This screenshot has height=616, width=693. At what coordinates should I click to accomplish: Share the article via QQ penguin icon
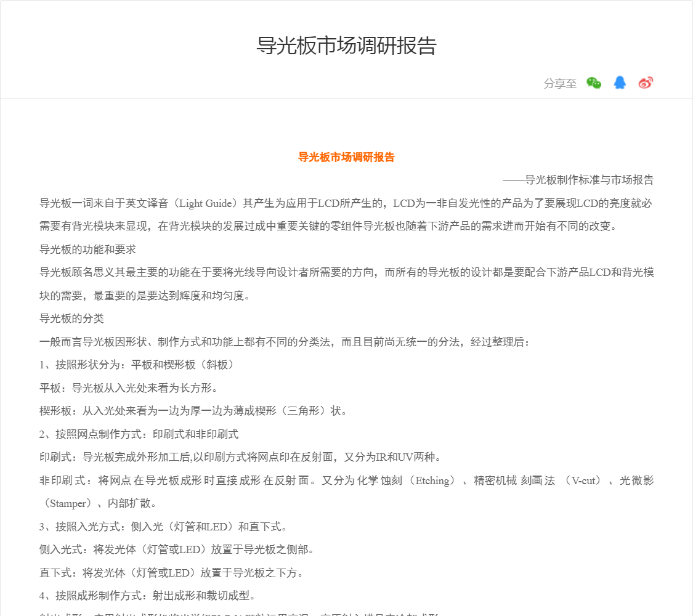pyautogui.click(x=620, y=83)
